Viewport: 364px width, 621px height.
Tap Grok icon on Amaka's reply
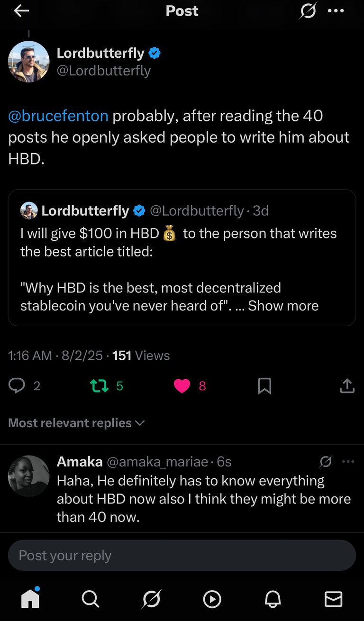pyautogui.click(x=326, y=461)
